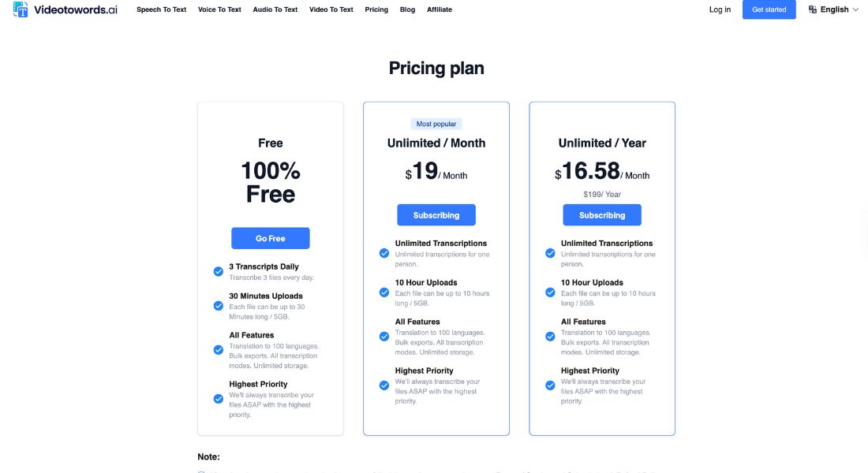
Task: Click 10 Hour Uploads checkmark in the Yearly plan
Action: pos(550,292)
